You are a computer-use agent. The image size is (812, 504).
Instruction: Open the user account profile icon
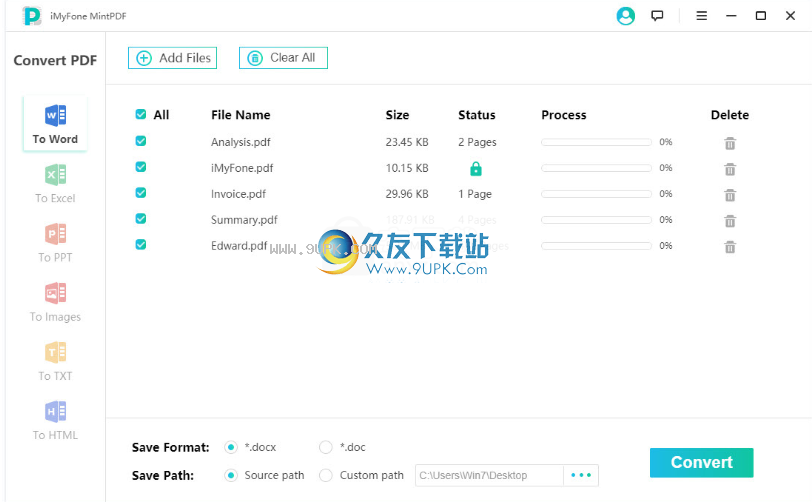click(626, 16)
